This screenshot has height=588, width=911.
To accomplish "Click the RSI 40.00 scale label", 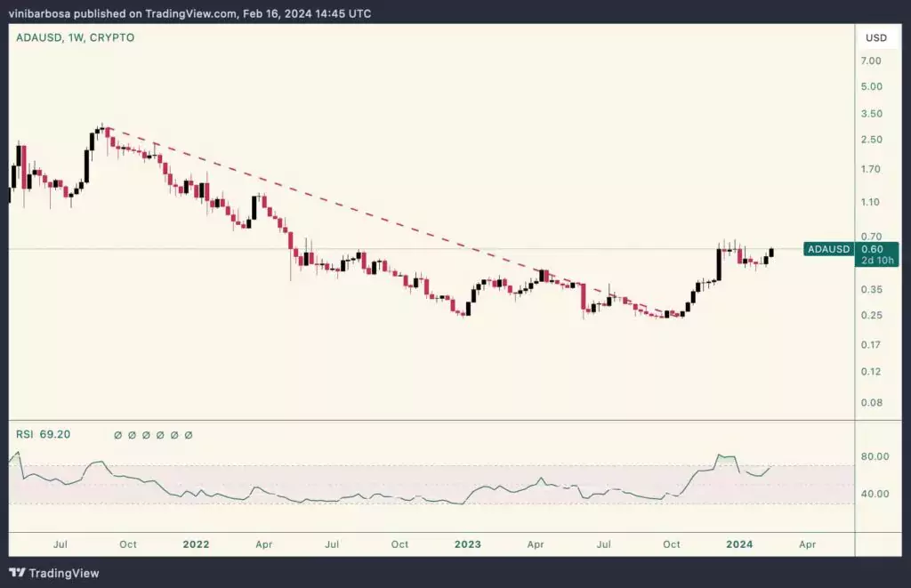I will pyautogui.click(x=875, y=494).
